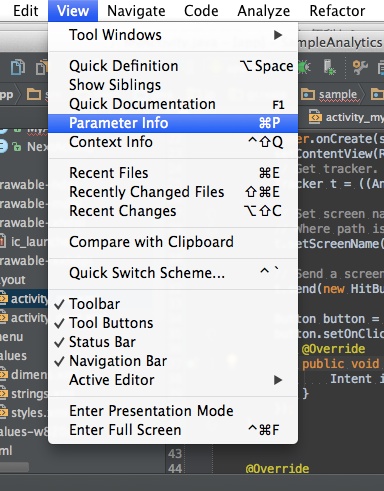Screen dimensions: 384x491
Task: Open the Refactor menu
Action: coord(337,11)
